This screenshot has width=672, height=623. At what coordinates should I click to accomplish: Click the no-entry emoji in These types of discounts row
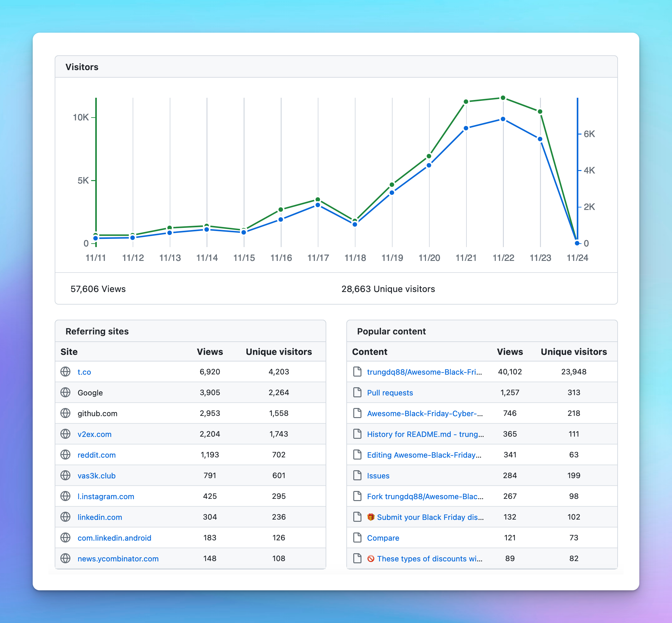(x=371, y=559)
